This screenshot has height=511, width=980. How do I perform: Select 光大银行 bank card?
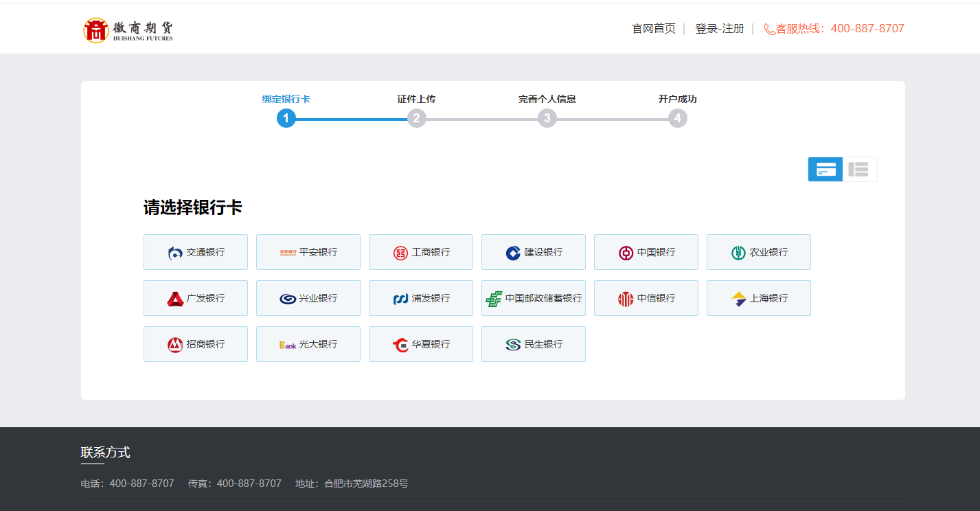pyautogui.click(x=308, y=344)
